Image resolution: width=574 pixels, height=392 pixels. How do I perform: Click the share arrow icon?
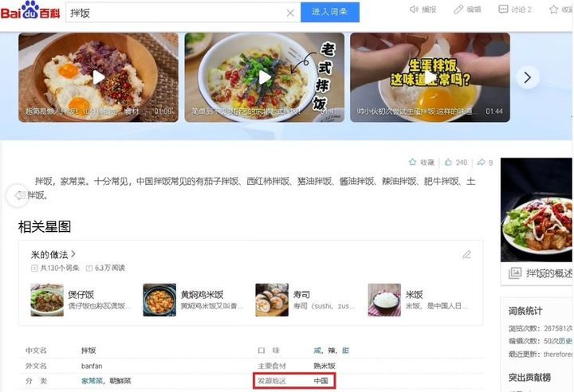point(481,162)
